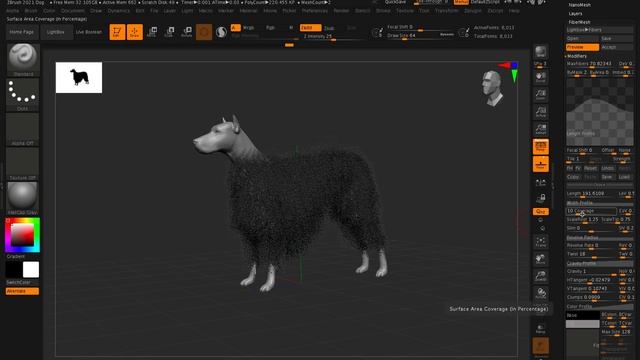Viewport: 640px width, 360px height.
Task: Select the black main color swatch
Action: (x=13, y=270)
